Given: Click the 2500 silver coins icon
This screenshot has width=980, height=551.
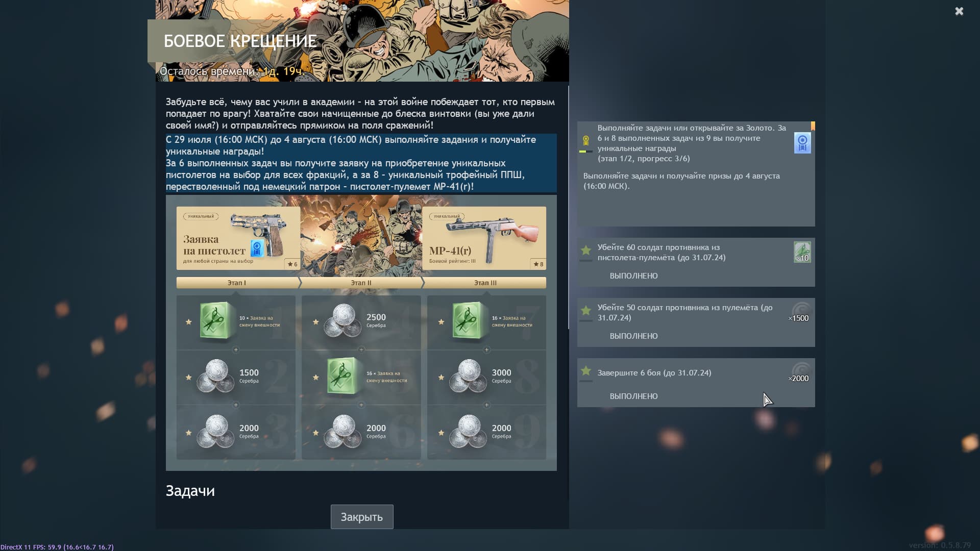Looking at the screenshot, I should click(342, 321).
